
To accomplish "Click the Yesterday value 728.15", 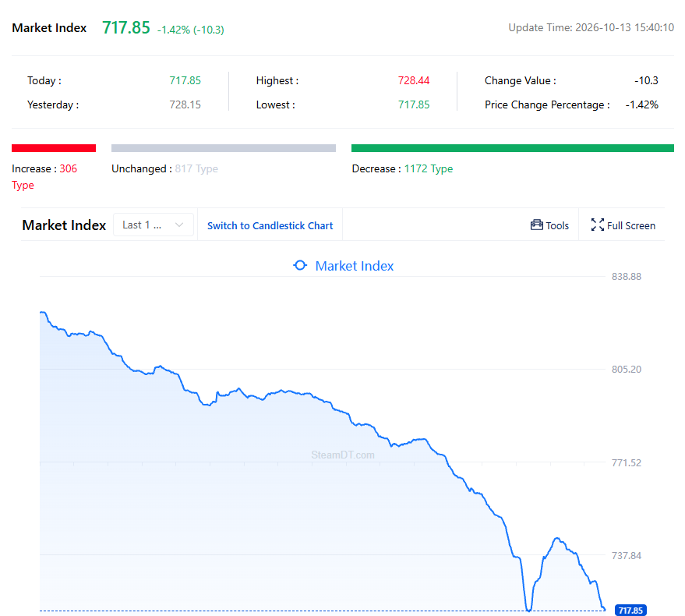I will pos(185,105).
